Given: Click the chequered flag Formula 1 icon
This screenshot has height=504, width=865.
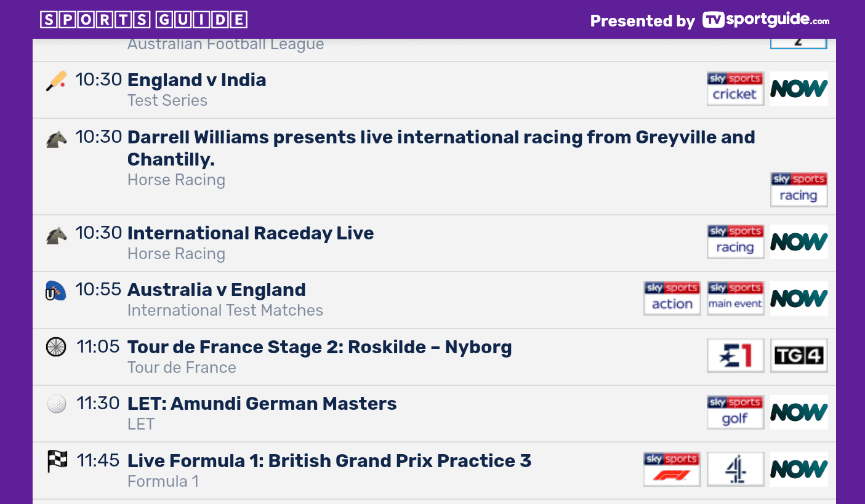Looking at the screenshot, I should click(57, 461).
